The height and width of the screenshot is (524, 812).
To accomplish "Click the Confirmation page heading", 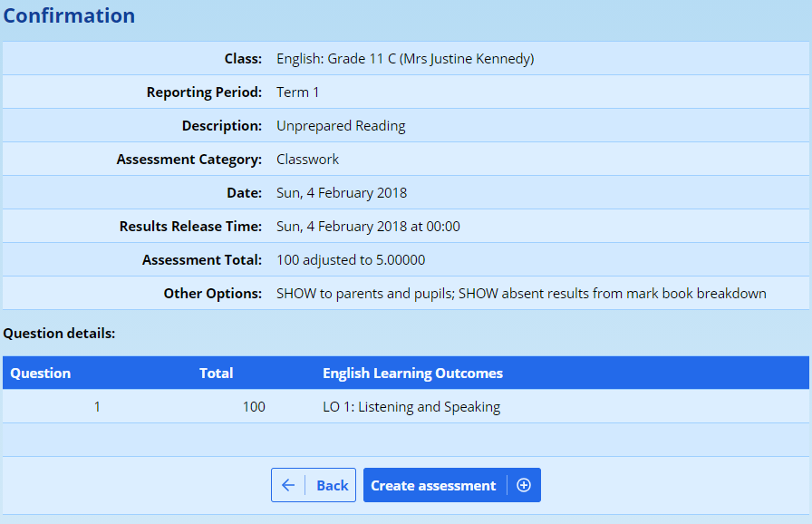I will coord(70,16).
